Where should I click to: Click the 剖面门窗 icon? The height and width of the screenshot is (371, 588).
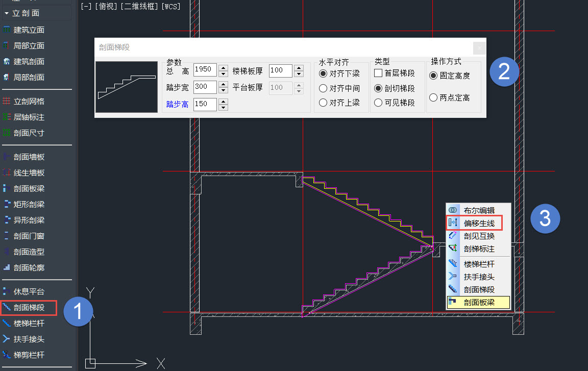click(x=7, y=236)
